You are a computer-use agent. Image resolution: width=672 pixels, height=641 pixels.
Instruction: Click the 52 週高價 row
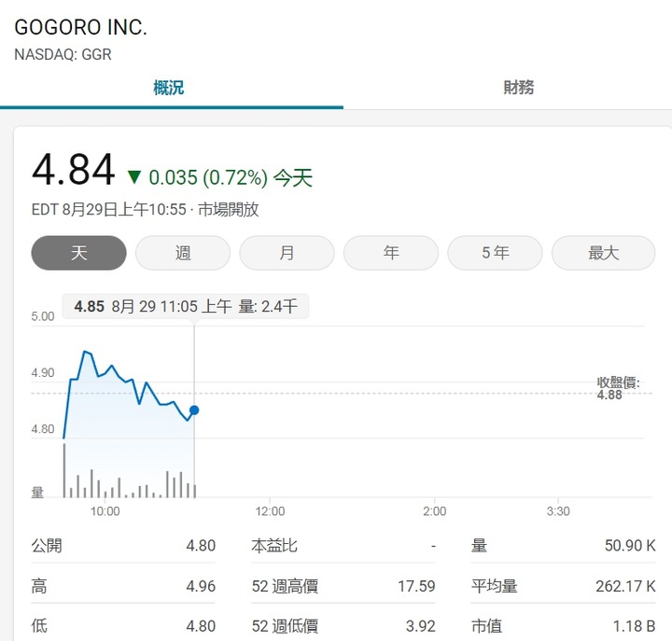(343, 586)
